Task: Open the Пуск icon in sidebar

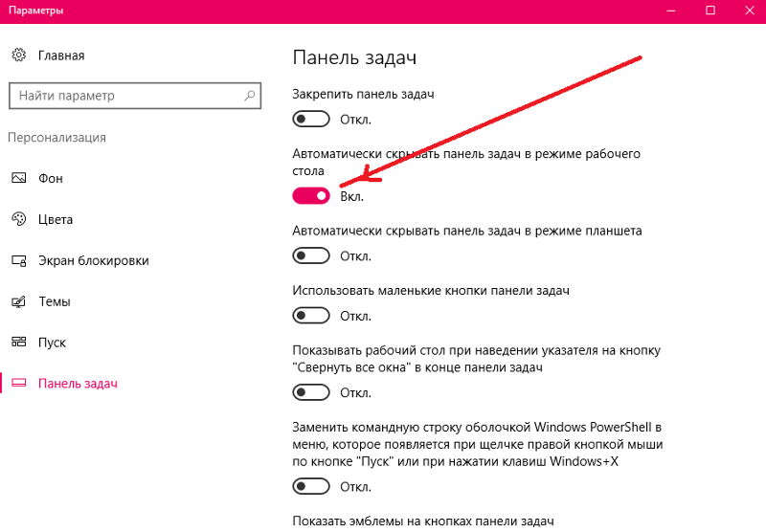Action: tap(18, 343)
